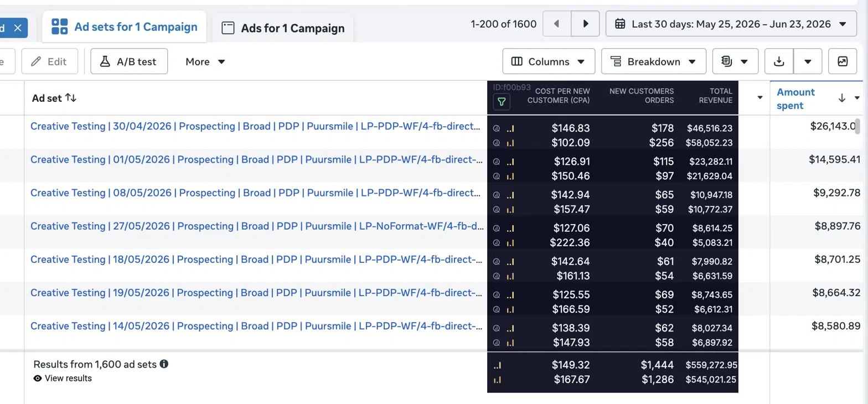The height and width of the screenshot is (404, 868).
Task: Click the round analytics icon beside $142.94
Action: pos(497,195)
